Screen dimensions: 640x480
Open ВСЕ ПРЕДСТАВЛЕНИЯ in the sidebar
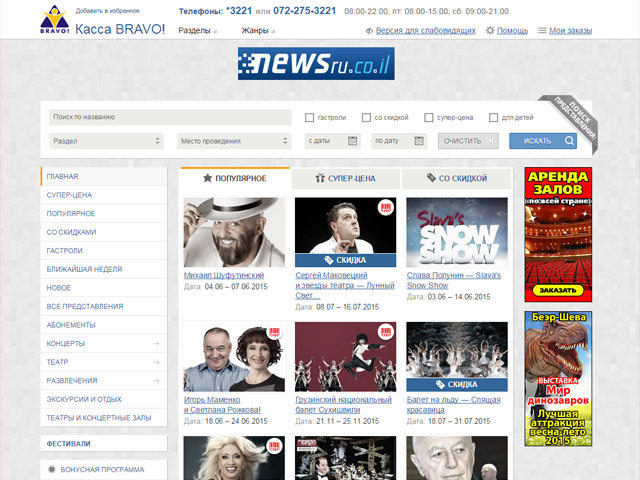point(104,306)
